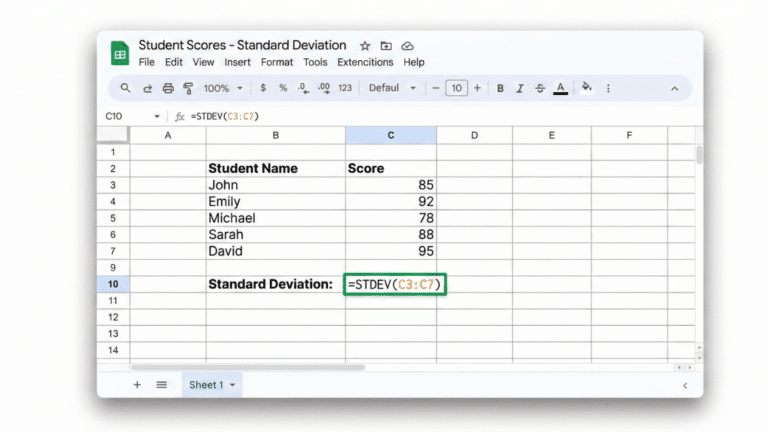Print the spreadsheet
Image resolution: width=768 pixels, height=432 pixels.
(x=168, y=88)
